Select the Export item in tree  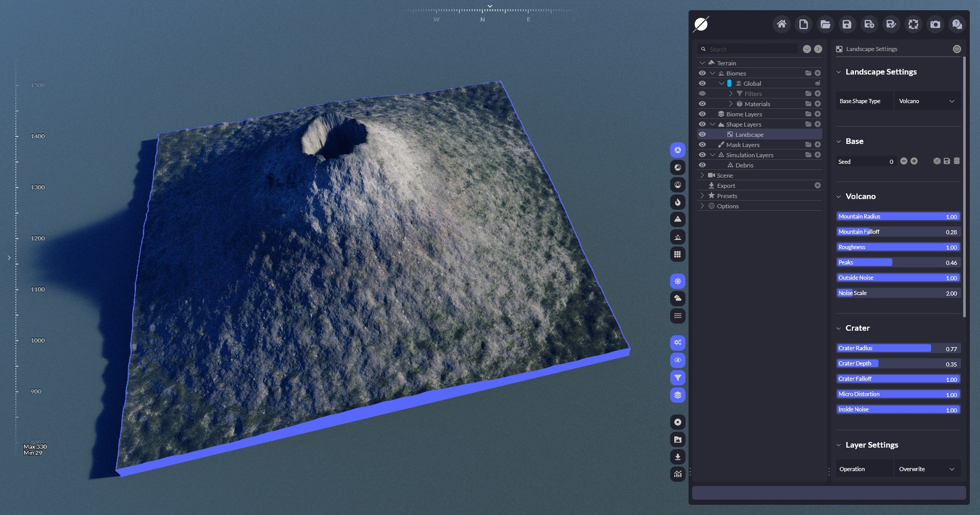click(x=726, y=186)
